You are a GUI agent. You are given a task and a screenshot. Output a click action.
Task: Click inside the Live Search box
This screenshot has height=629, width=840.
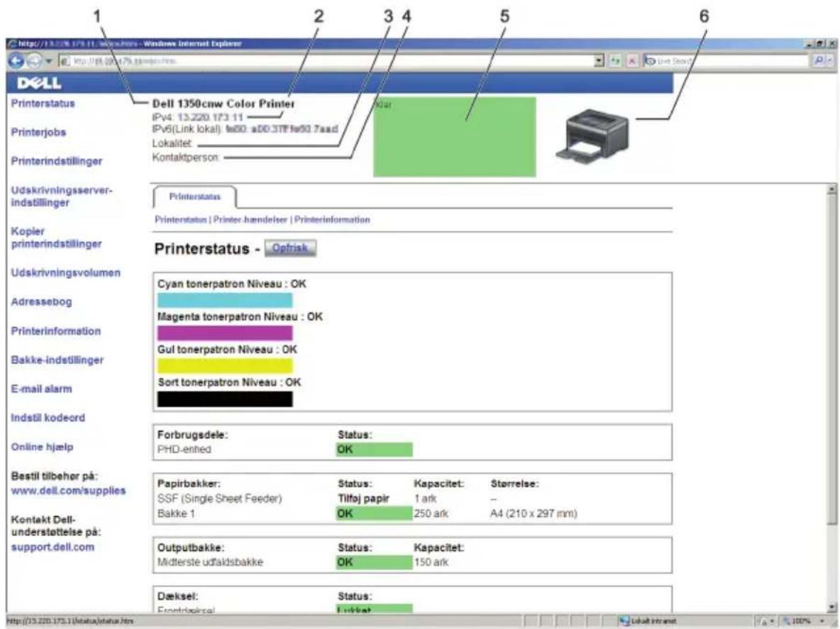pos(726,61)
